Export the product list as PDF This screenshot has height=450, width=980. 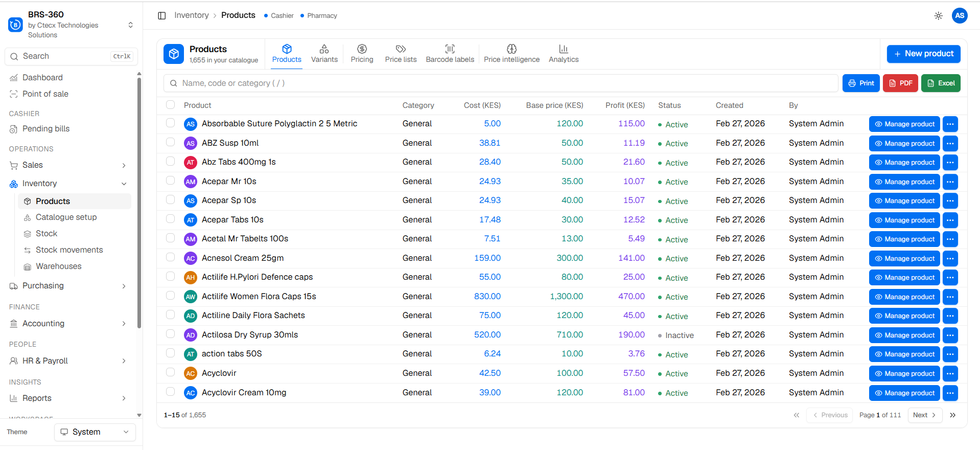point(900,83)
